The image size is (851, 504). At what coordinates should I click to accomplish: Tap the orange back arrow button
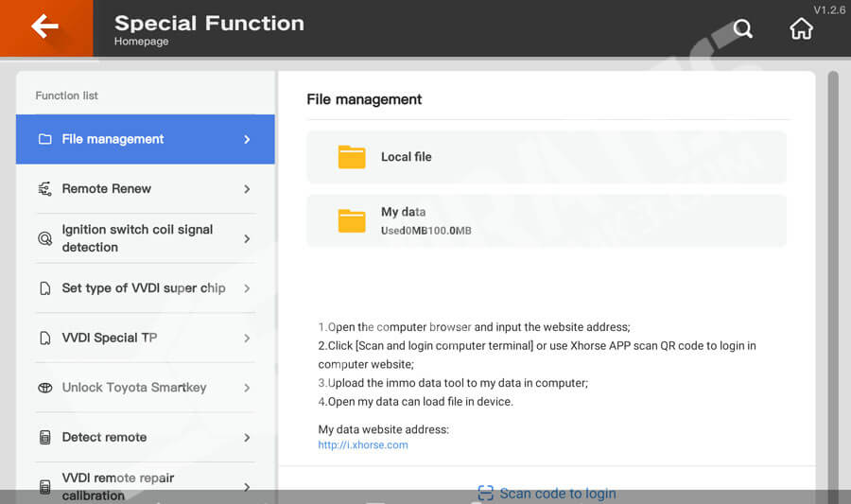(45, 27)
